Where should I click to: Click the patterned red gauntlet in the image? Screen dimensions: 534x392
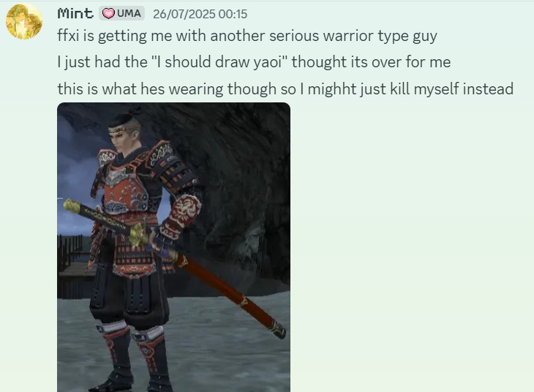(183, 214)
